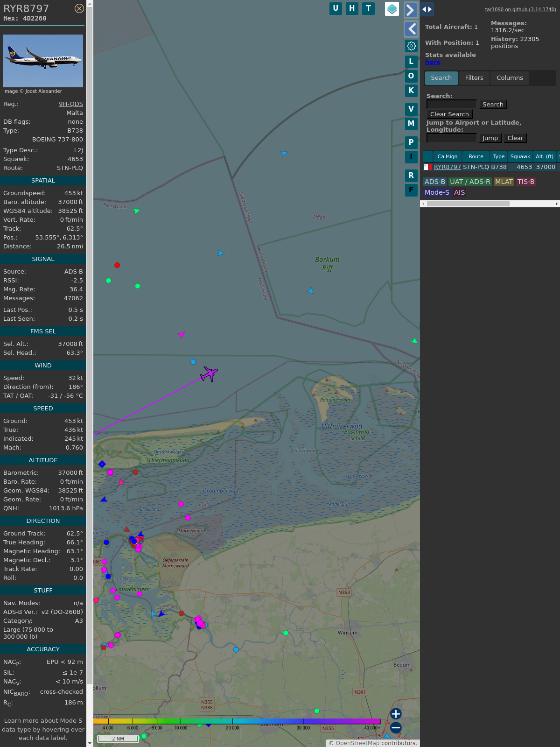Open the Stats available here link
The width and height of the screenshot is (560, 747).
[433, 62]
